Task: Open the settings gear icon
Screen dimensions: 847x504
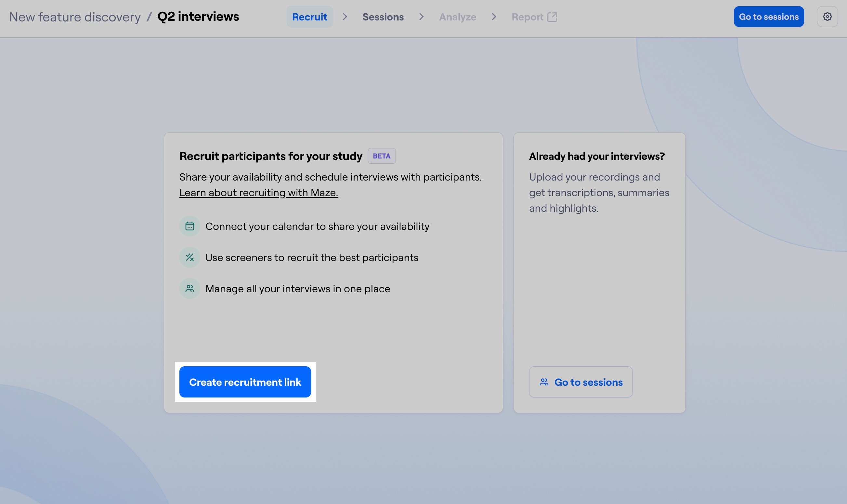Action: tap(827, 16)
